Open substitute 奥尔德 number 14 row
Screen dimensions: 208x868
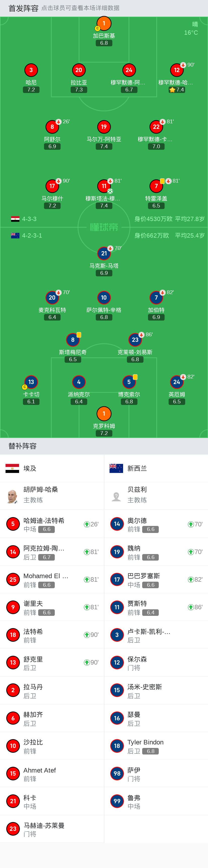156,524
